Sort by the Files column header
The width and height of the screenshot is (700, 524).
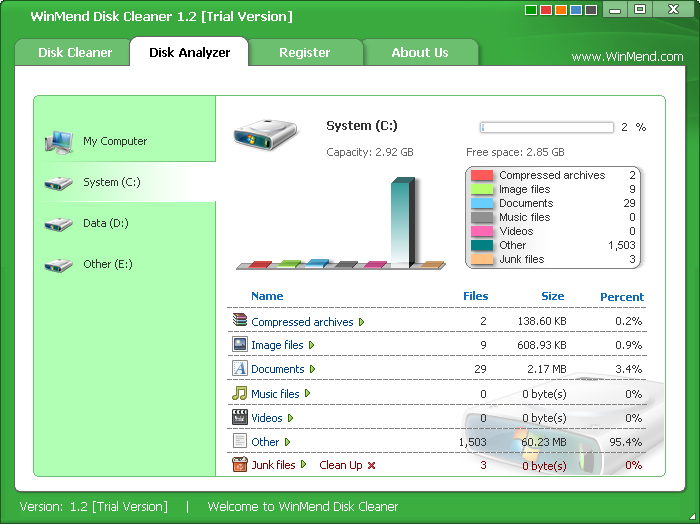(x=475, y=296)
